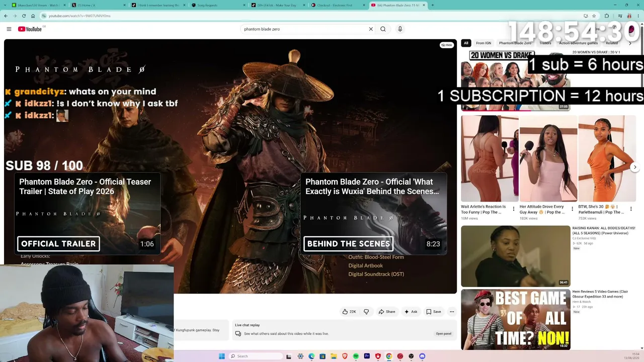Viewport: 644px width, 362px height.
Task: Open the taskbar clock and date
Action: click(x=631, y=356)
